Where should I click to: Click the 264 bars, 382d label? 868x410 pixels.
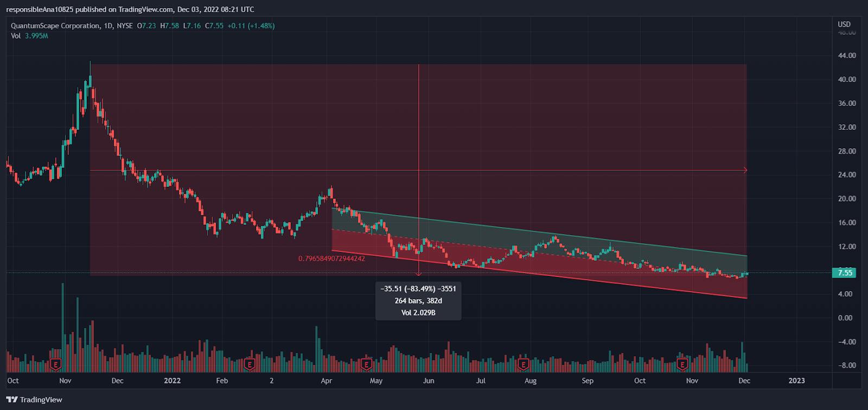tap(418, 301)
